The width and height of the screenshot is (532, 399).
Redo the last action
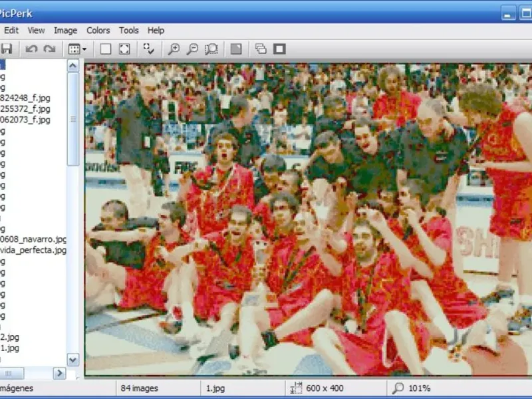(x=49, y=49)
